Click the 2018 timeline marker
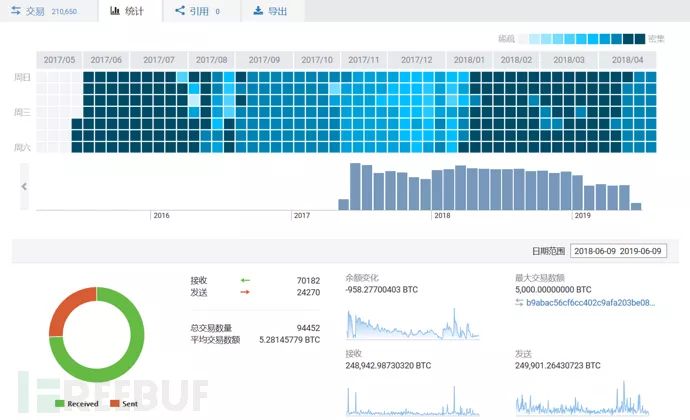 click(442, 215)
